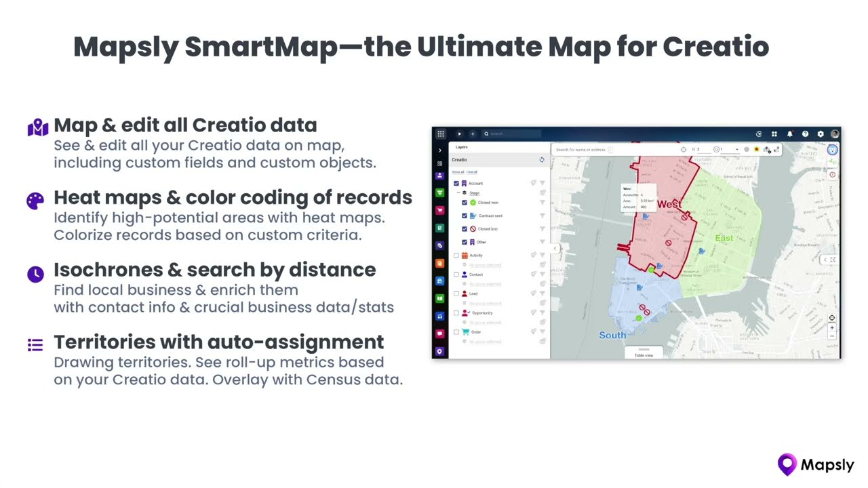Click the West territory label on map

[669, 204]
